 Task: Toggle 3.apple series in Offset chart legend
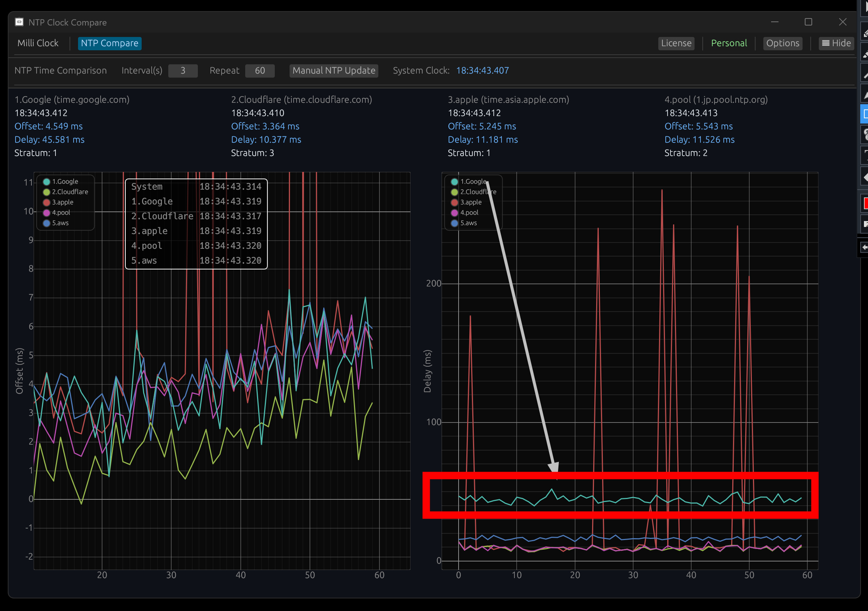pos(63,203)
